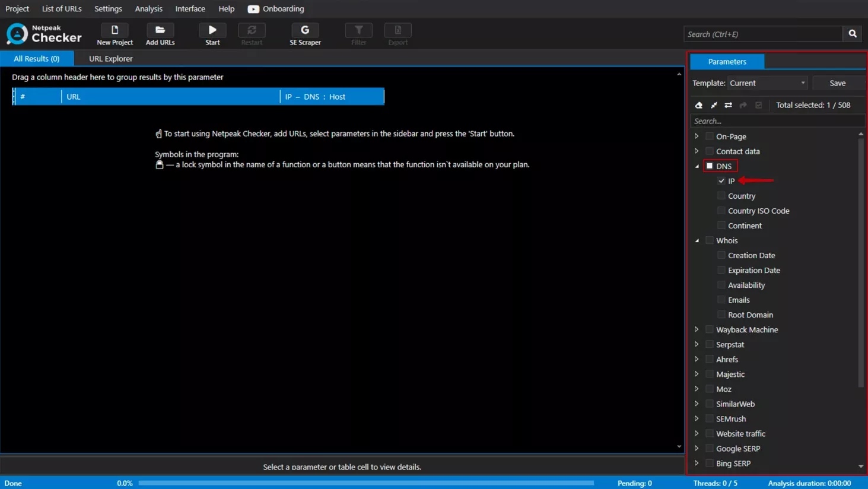Open the Add URLs folder icon

click(160, 30)
